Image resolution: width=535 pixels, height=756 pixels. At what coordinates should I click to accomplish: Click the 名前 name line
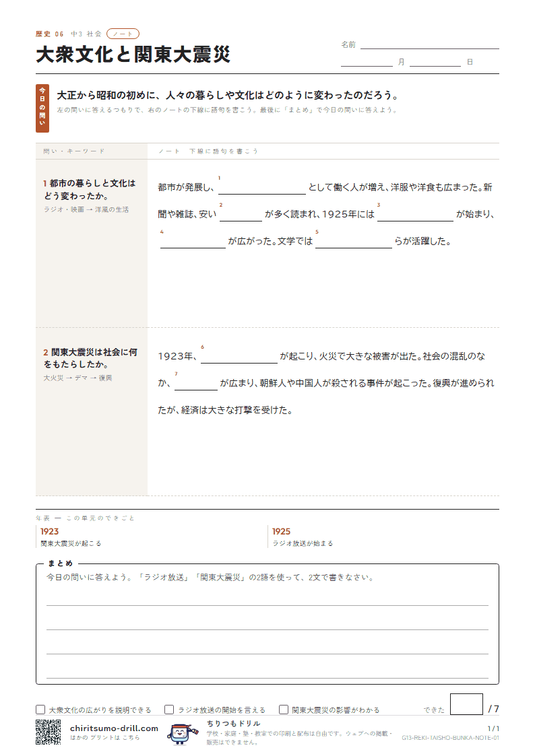pos(429,45)
